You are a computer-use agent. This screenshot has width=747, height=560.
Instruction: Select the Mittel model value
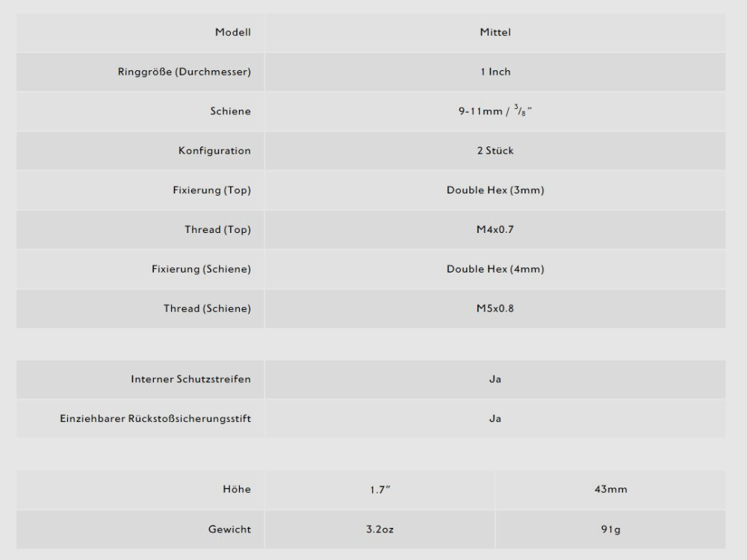click(495, 32)
